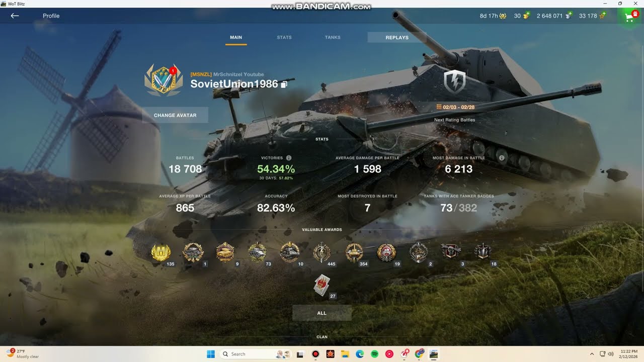This screenshot has width=644, height=362.
Task: Click the CHANGE AVATAR button
Action: [x=175, y=115]
